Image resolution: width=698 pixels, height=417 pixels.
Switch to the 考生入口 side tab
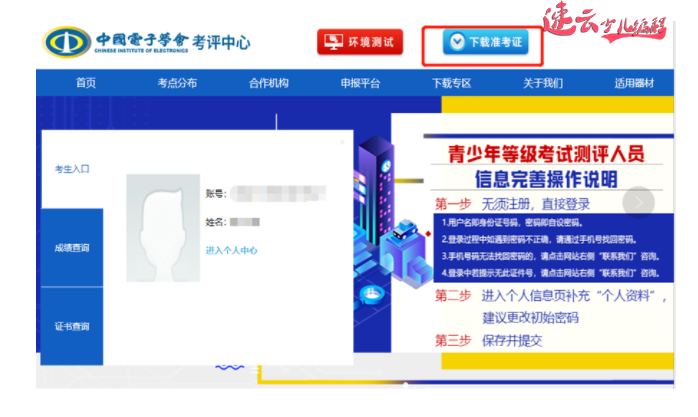tap(72, 169)
